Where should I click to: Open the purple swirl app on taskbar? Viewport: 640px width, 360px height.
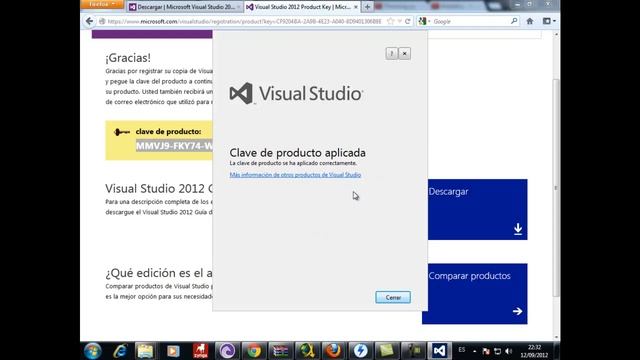[227, 351]
